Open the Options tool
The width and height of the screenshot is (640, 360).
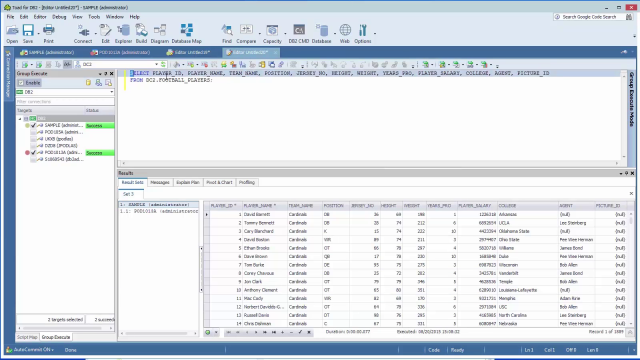coord(362,34)
